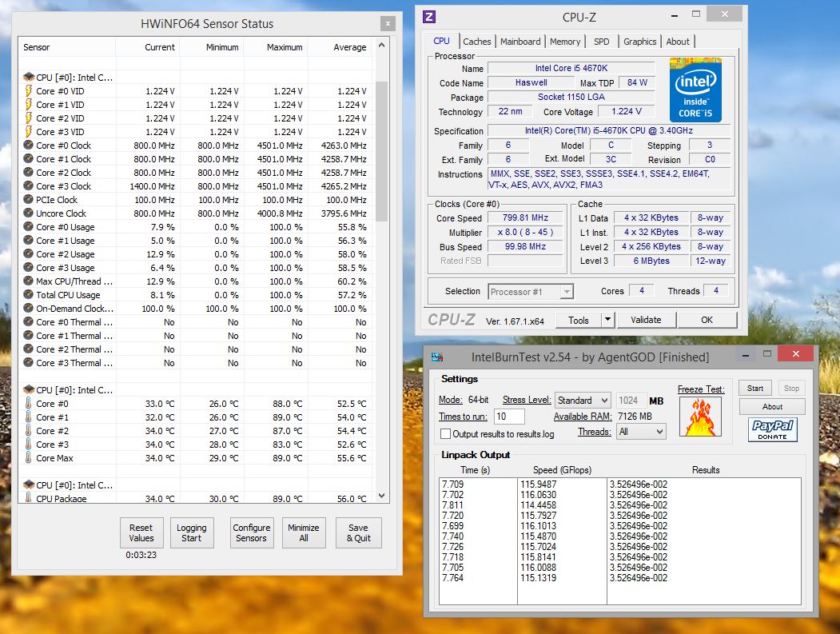Click the Times to run input field
840x634 pixels.
pos(509,417)
